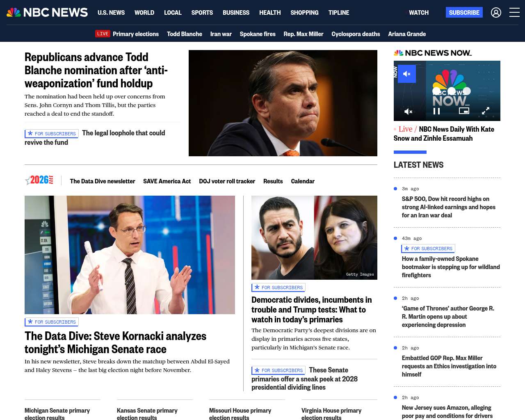
Task: Open the 2026 elections logo
Action: [x=39, y=180]
